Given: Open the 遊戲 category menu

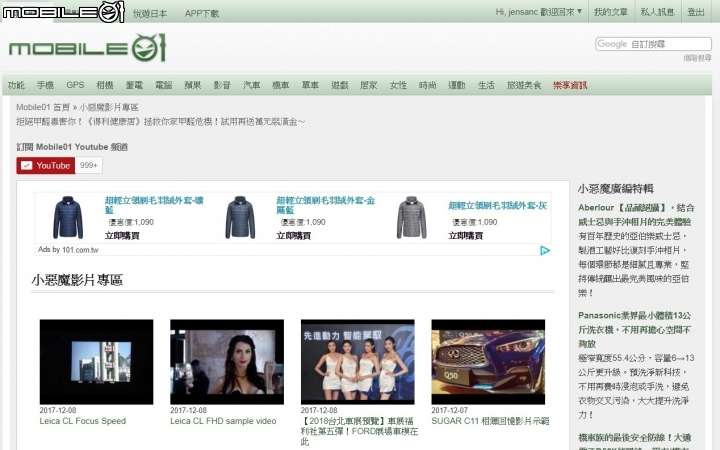Looking at the screenshot, I should point(339,85).
